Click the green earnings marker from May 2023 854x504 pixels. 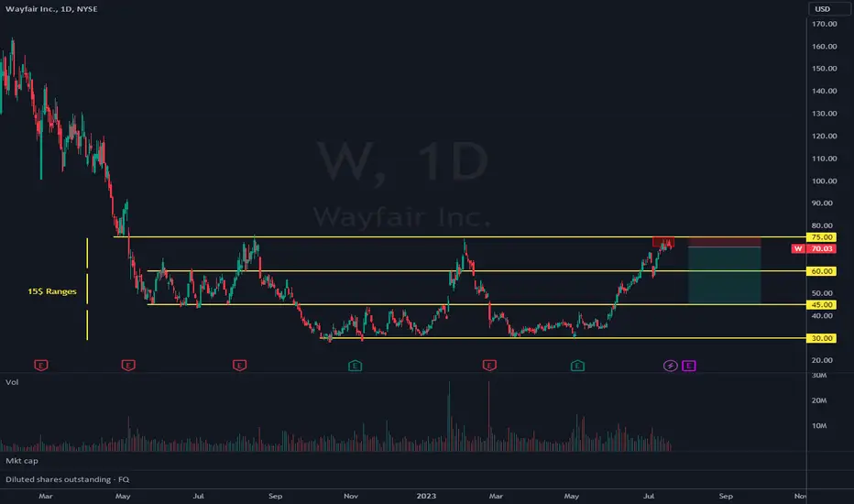[577, 366]
